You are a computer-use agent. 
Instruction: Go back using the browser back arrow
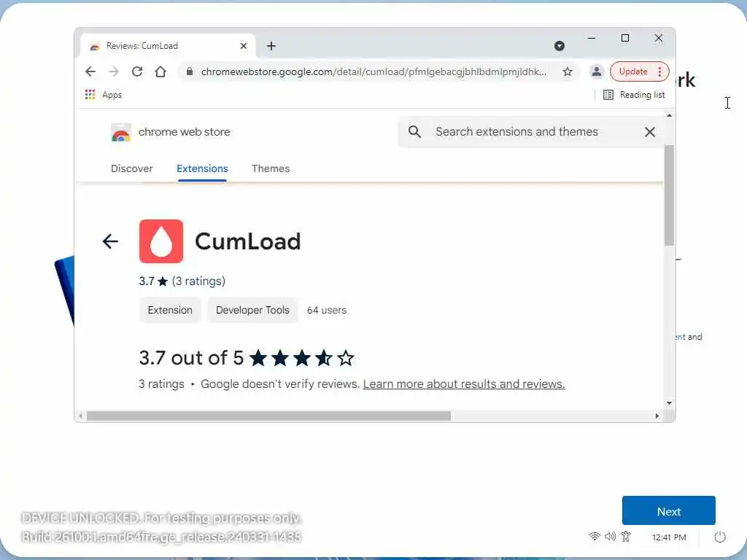(90, 72)
